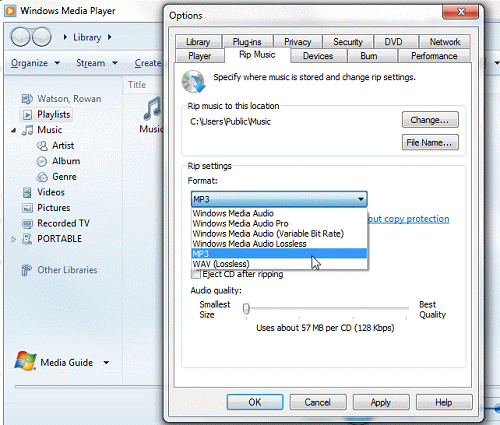Switch to the Plug-ins tab

[247, 42]
